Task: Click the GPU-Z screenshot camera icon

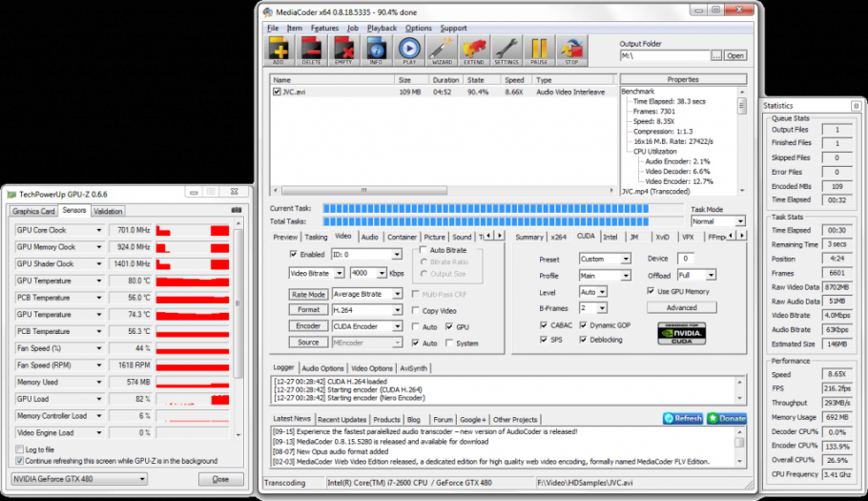Action: [x=237, y=210]
